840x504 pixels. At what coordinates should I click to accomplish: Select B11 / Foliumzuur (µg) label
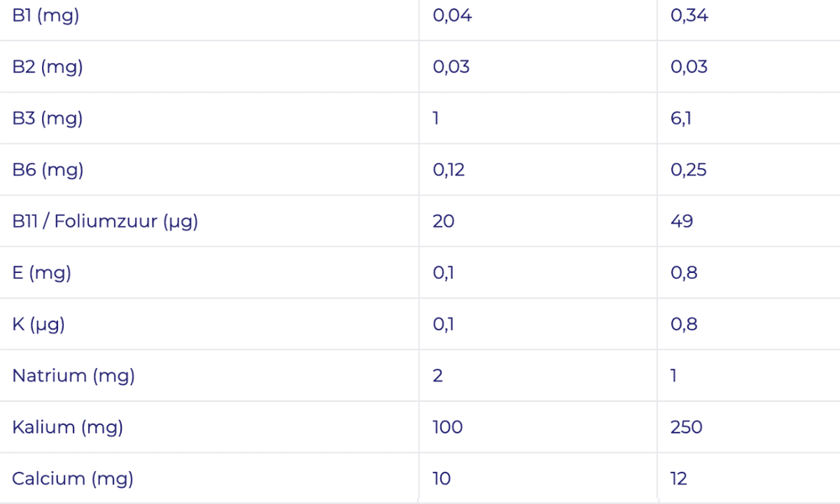click(105, 221)
